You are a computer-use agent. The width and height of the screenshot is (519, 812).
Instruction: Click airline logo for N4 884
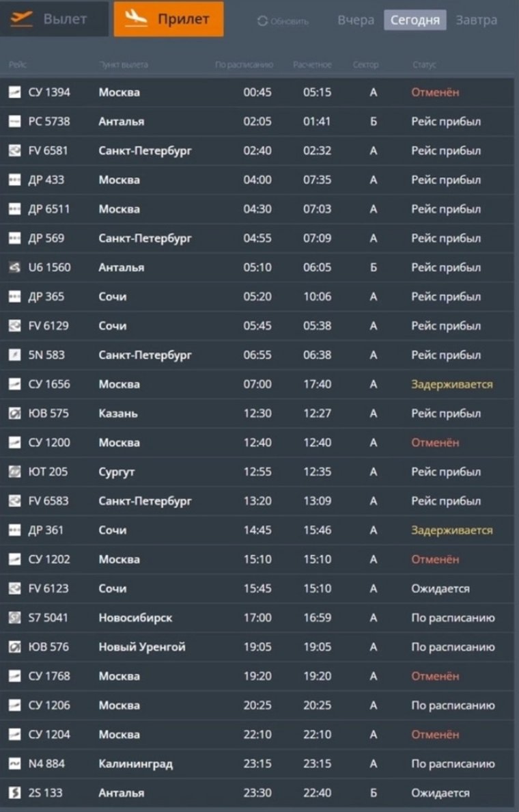(14, 763)
